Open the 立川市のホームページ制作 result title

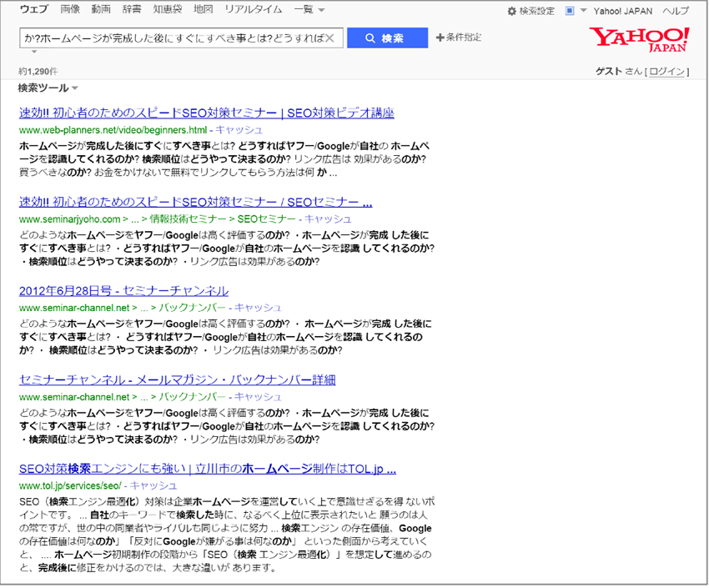click(x=208, y=469)
